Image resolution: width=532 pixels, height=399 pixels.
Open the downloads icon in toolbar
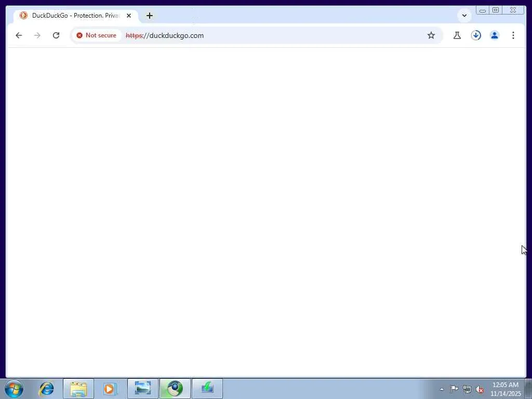pyautogui.click(x=476, y=35)
